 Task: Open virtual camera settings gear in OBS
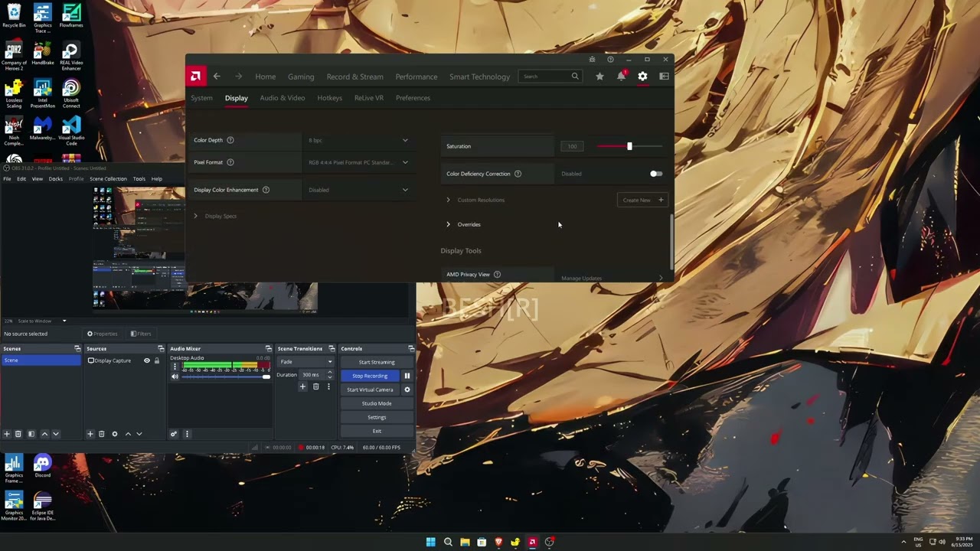click(407, 390)
